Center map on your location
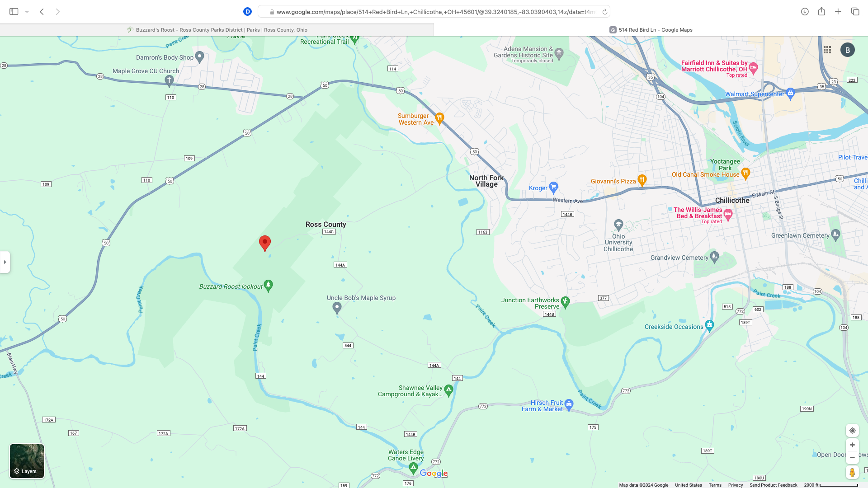The image size is (868, 488). 852,431
